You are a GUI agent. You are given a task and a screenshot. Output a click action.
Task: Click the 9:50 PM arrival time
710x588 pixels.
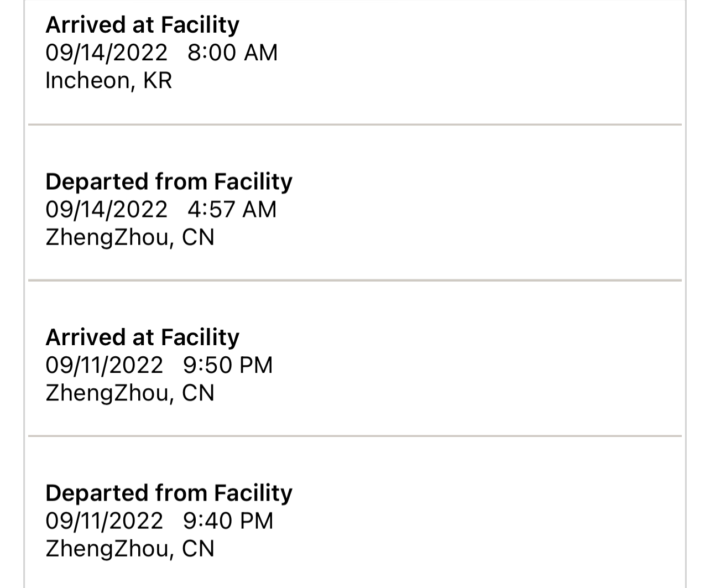tap(228, 365)
